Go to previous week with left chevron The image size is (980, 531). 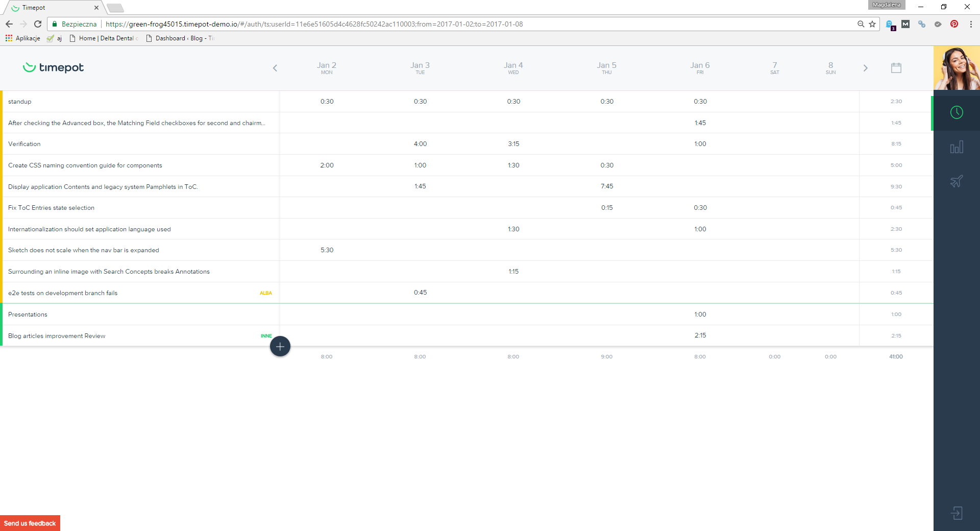[275, 68]
